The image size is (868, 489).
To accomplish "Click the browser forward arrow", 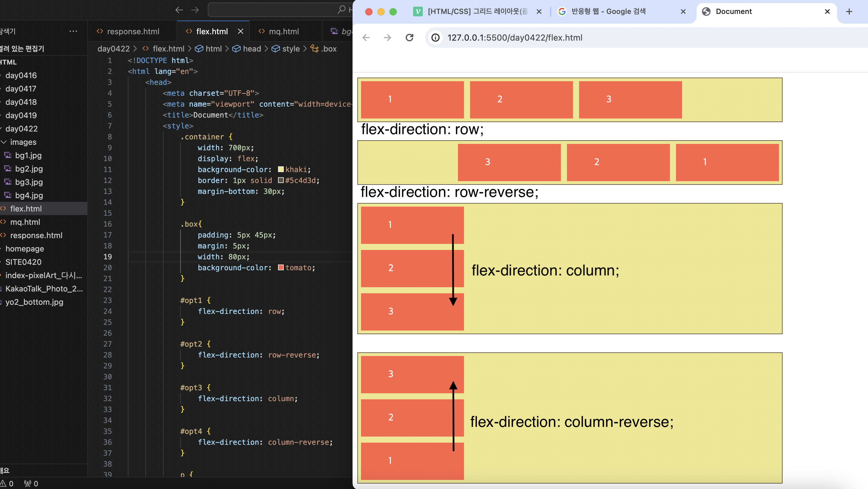I will tap(387, 37).
